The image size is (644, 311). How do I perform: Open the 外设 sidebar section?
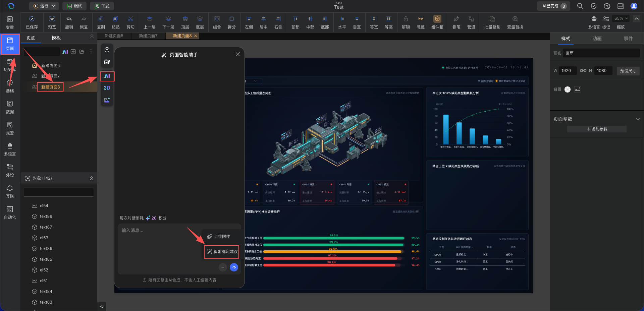click(10, 170)
